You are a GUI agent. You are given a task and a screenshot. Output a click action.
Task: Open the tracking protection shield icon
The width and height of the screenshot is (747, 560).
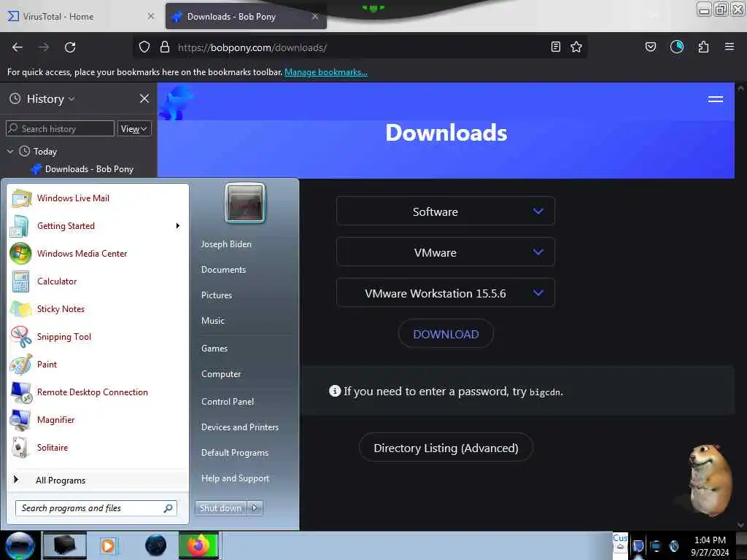(x=144, y=47)
